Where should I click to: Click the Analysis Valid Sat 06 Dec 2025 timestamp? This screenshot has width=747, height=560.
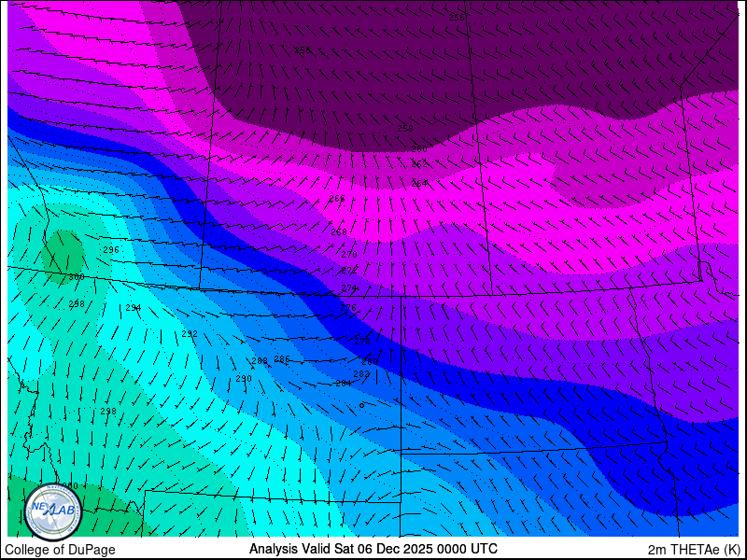pos(373,548)
